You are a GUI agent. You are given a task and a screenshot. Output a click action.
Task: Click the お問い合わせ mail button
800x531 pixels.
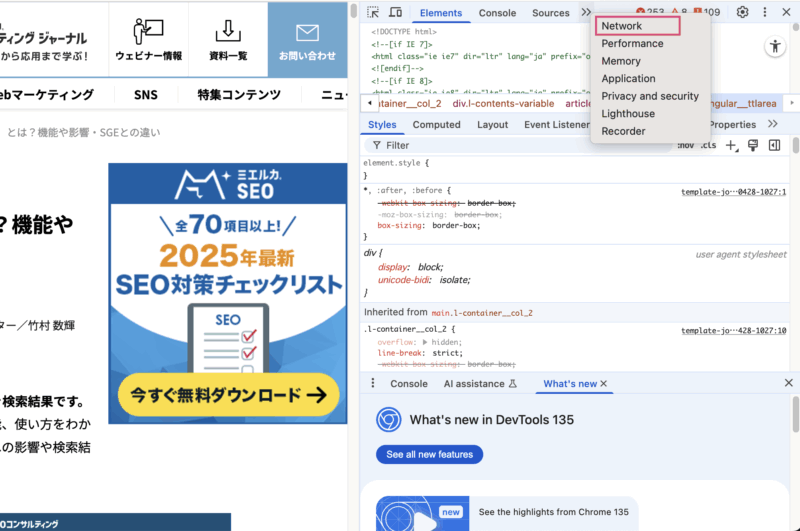pos(307,40)
